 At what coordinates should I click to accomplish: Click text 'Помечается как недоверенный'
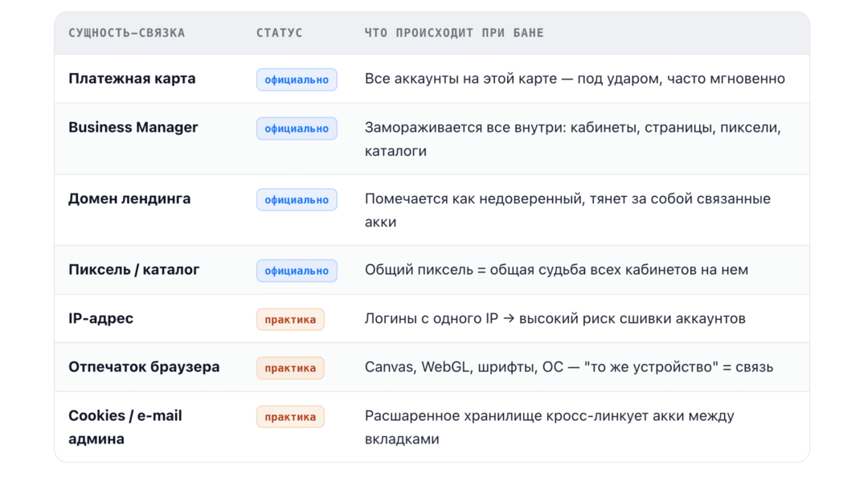tap(474, 198)
